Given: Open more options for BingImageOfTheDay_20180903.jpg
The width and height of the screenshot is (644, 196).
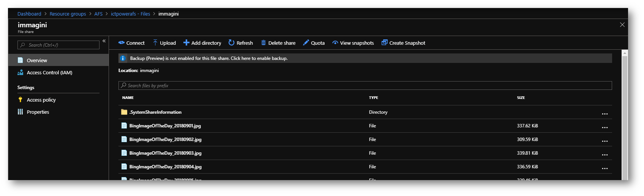Looking at the screenshot, I should (605, 155).
